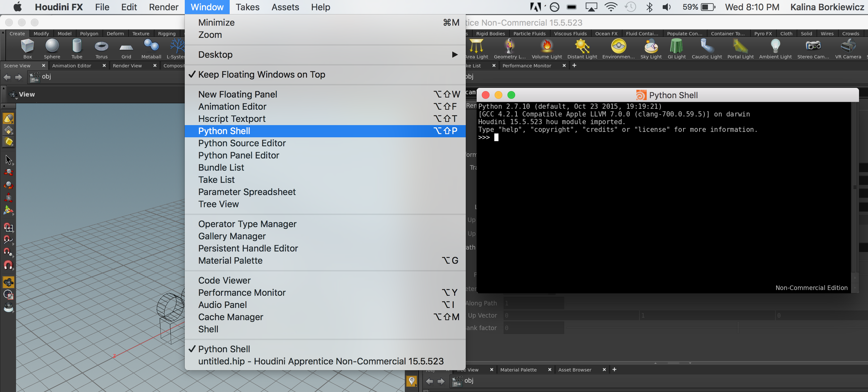The image size is (868, 392).
Task: Add new pane tab beside Performance Monitor
Action: coord(574,65)
